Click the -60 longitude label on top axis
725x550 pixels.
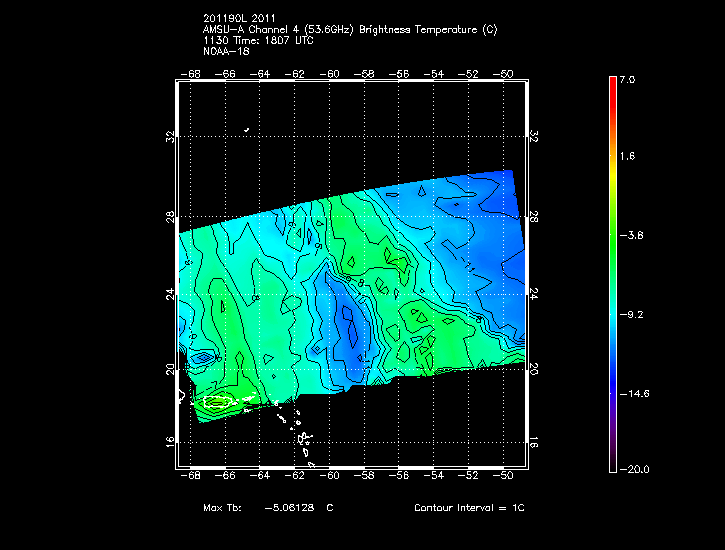(331, 74)
